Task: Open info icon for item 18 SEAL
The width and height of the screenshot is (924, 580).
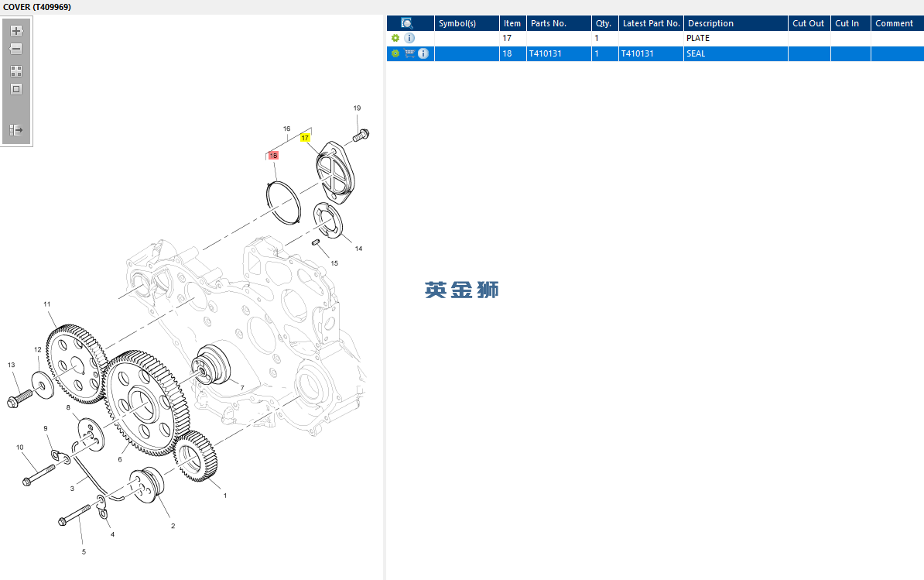Action: 423,53
